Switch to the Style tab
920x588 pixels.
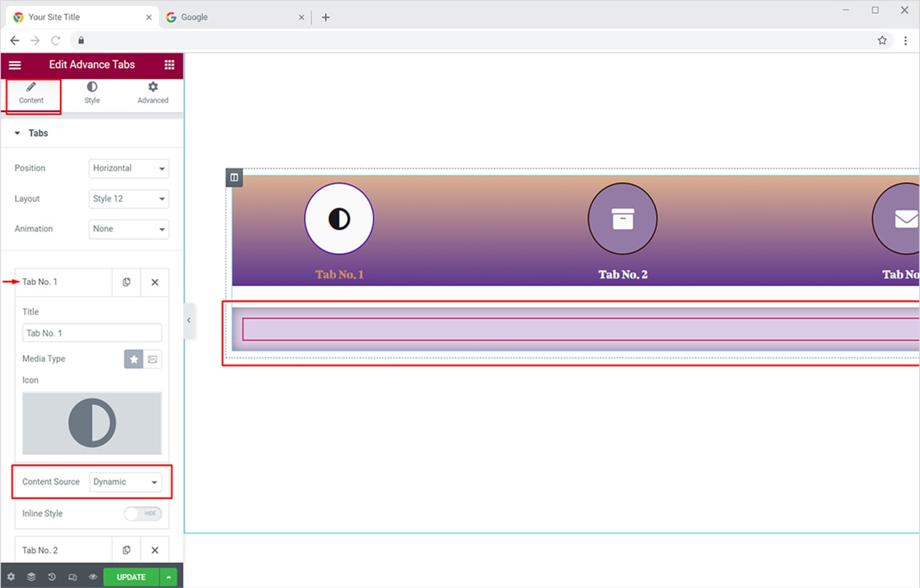point(92,93)
